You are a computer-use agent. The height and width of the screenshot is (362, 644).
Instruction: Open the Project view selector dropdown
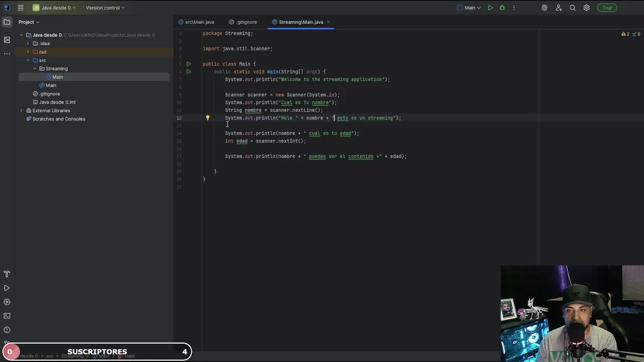tap(29, 22)
